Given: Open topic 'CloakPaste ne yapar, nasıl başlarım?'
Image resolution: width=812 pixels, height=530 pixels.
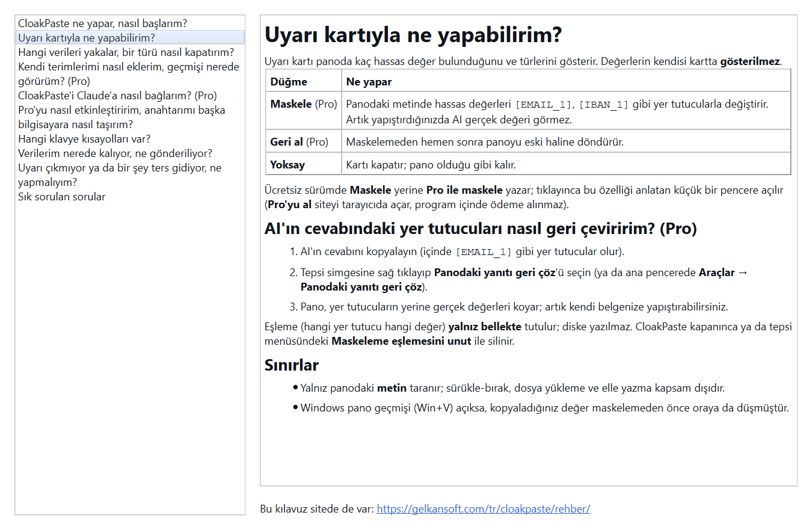Looking at the screenshot, I should [x=130, y=23].
